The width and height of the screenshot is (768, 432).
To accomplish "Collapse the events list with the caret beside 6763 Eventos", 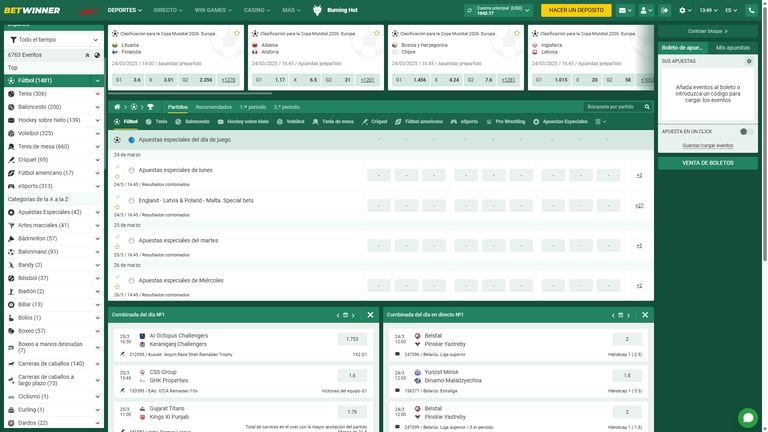I will click(87, 55).
